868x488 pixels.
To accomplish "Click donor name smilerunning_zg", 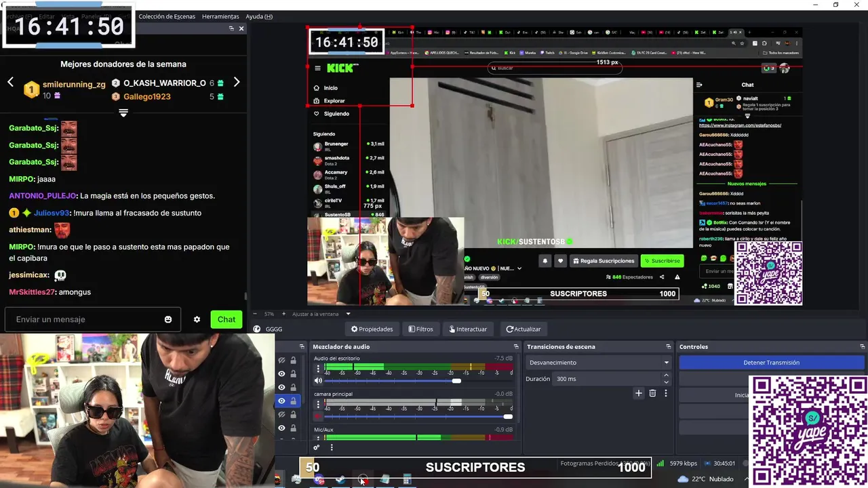I will 74,85.
